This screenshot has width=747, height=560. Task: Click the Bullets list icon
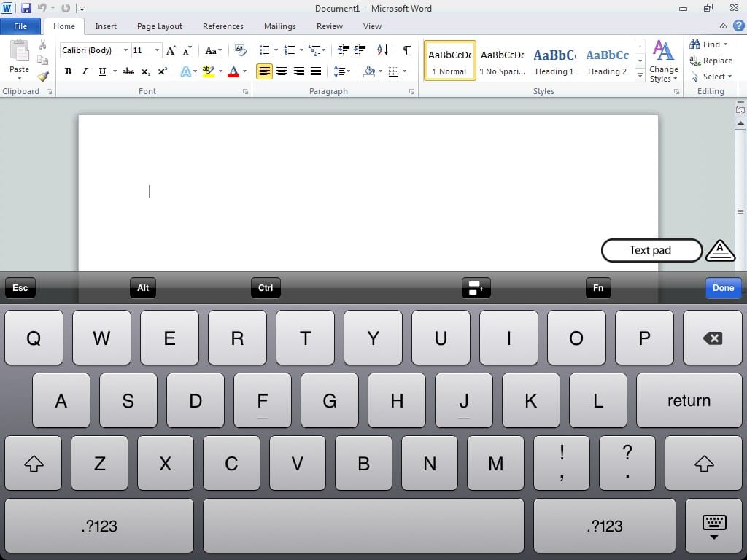(264, 50)
